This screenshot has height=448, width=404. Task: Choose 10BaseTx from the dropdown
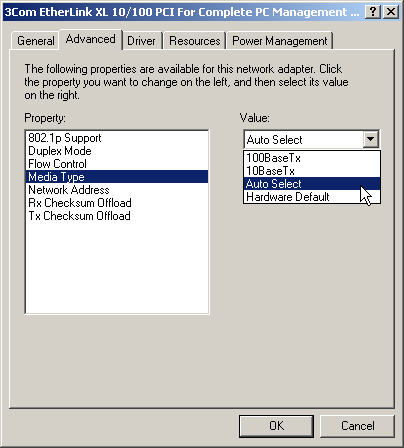[x=312, y=171]
